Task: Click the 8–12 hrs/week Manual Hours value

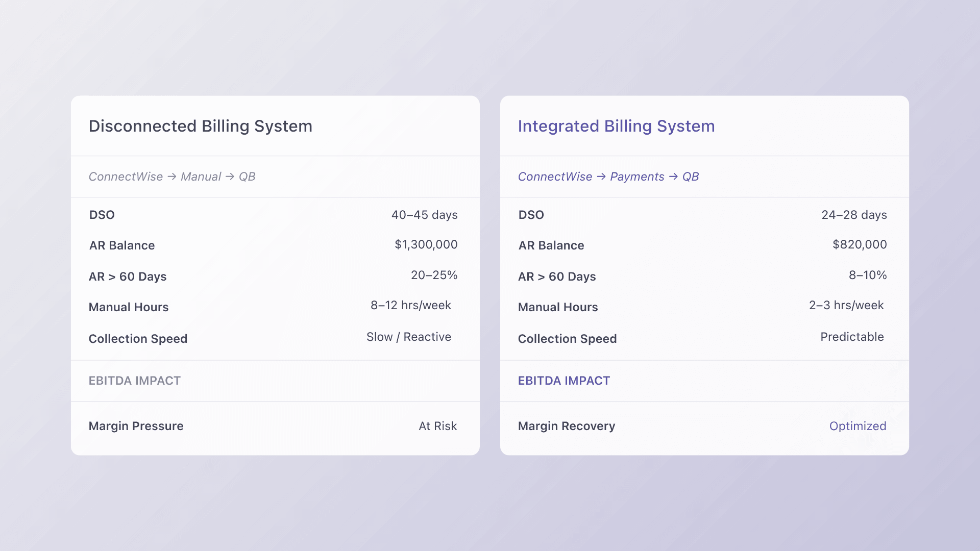Action: click(x=410, y=305)
